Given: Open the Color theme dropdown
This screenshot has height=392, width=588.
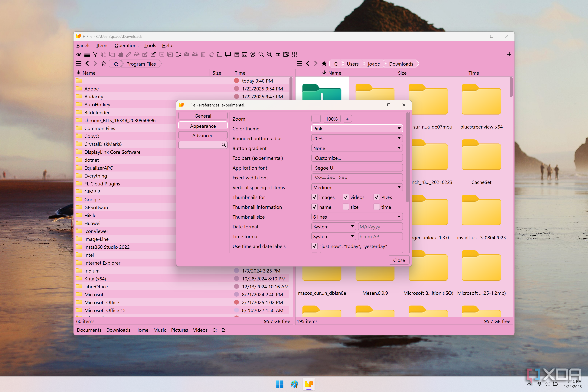Looking at the screenshot, I should pos(357,129).
